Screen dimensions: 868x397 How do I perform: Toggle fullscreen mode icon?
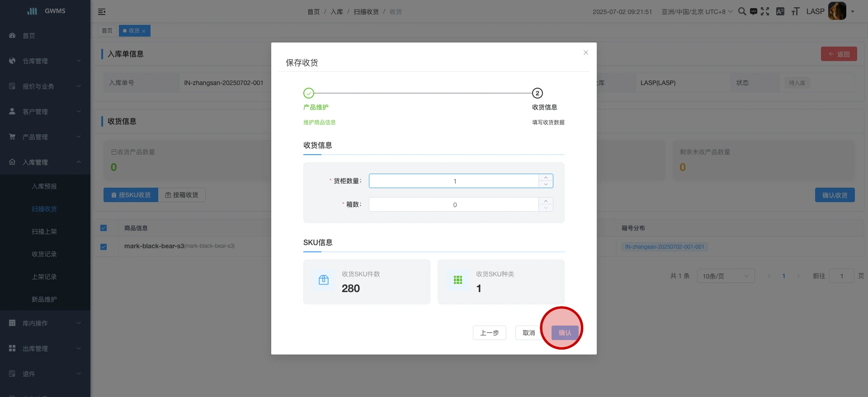tap(765, 11)
